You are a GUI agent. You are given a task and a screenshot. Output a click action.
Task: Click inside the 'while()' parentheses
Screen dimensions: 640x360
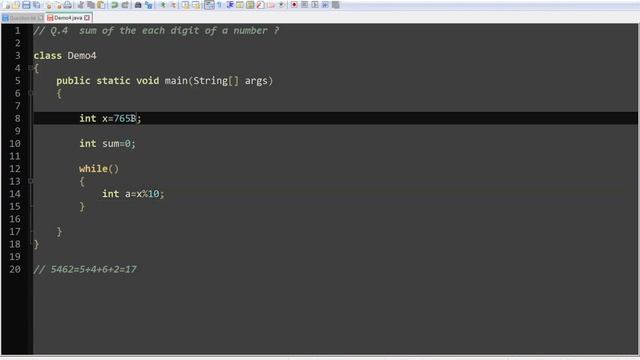[114, 169]
